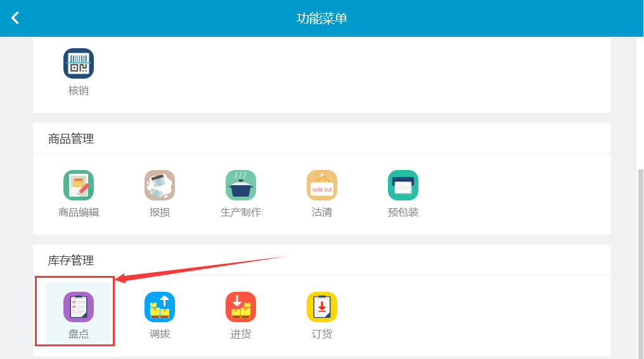Open the 进货 purchase-in icon

[241, 307]
